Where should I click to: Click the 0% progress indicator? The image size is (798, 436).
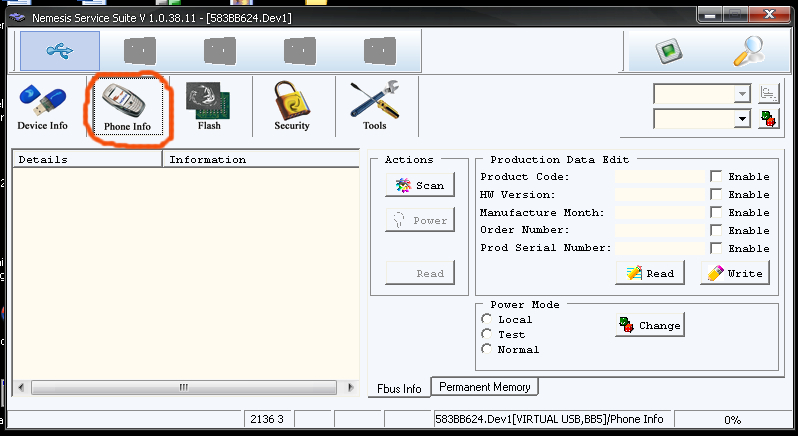click(732, 420)
